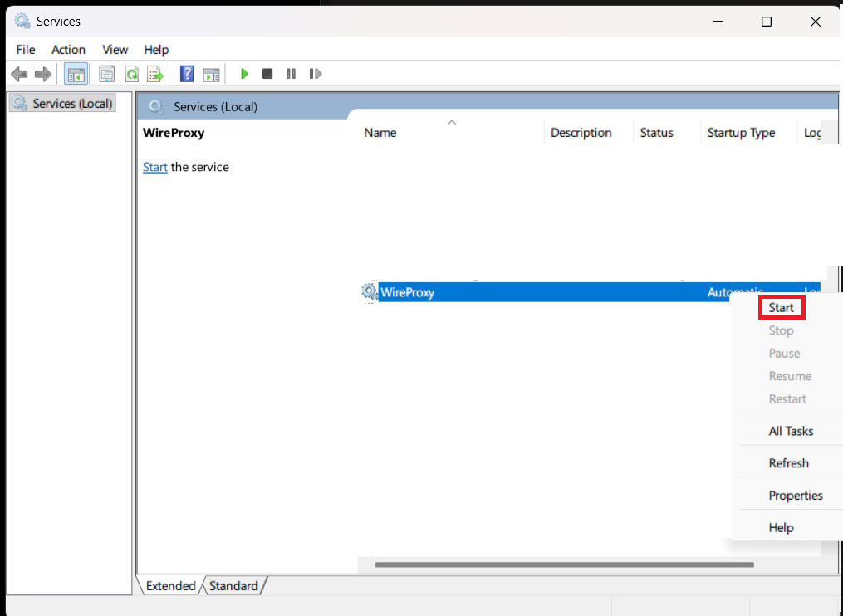The image size is (843, 616).
Task: Click the Start service link
Action: (x=155, y=167)
